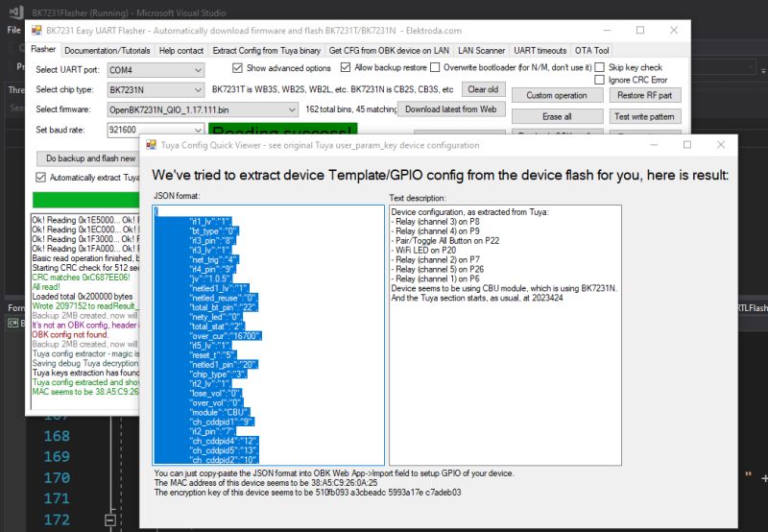Maximize the Tuya Config Quick Viewer window
Image resolution: width=768 pixels, height=532 pixels.
pyautogui.click(x=687, y=145)
